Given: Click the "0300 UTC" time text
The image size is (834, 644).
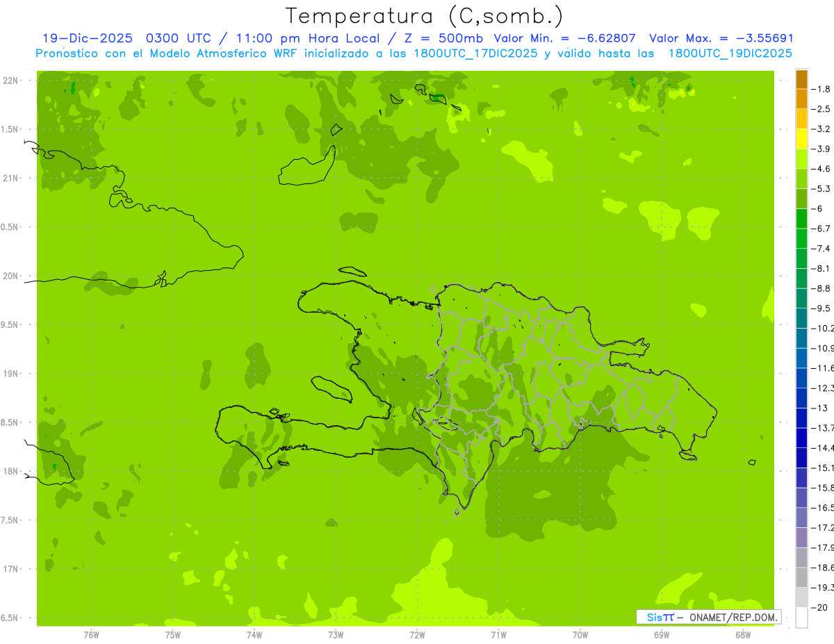Looking at the screenshot, I should (x=179, y=39).
